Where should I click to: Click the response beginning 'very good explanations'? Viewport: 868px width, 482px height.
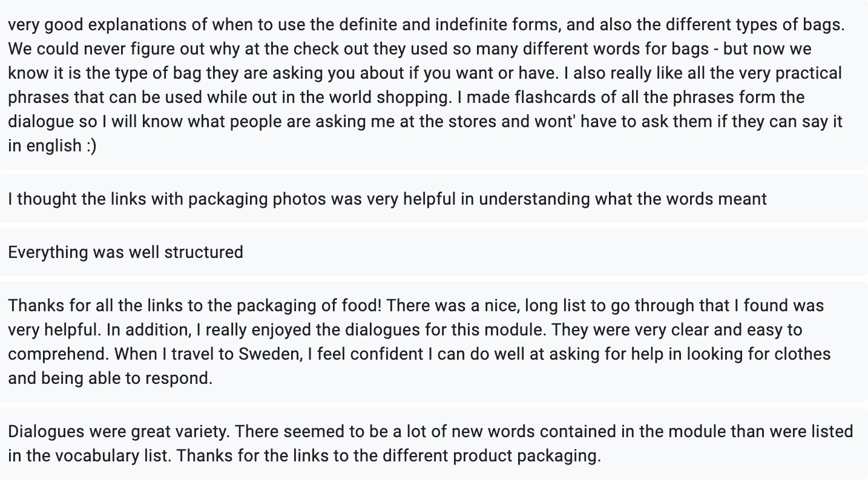(x=433, y=85)
